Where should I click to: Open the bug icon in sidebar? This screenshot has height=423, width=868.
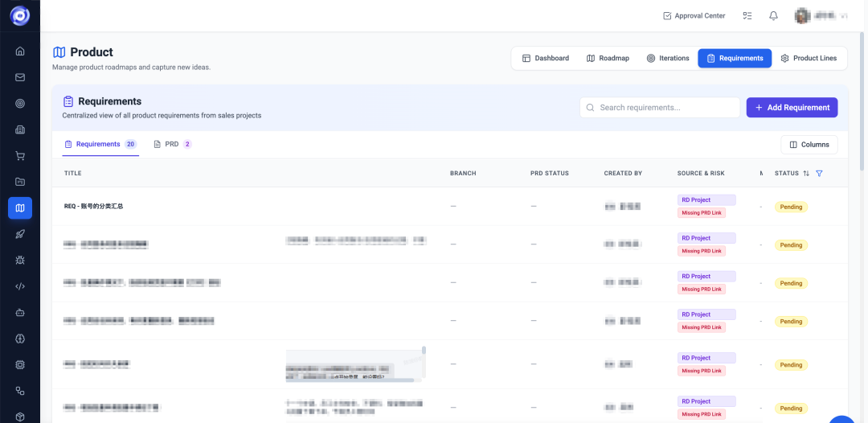tap(20, 261)
